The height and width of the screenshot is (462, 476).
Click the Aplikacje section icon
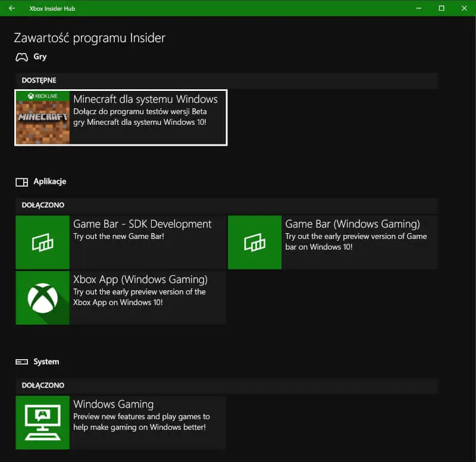pos(21,181)
